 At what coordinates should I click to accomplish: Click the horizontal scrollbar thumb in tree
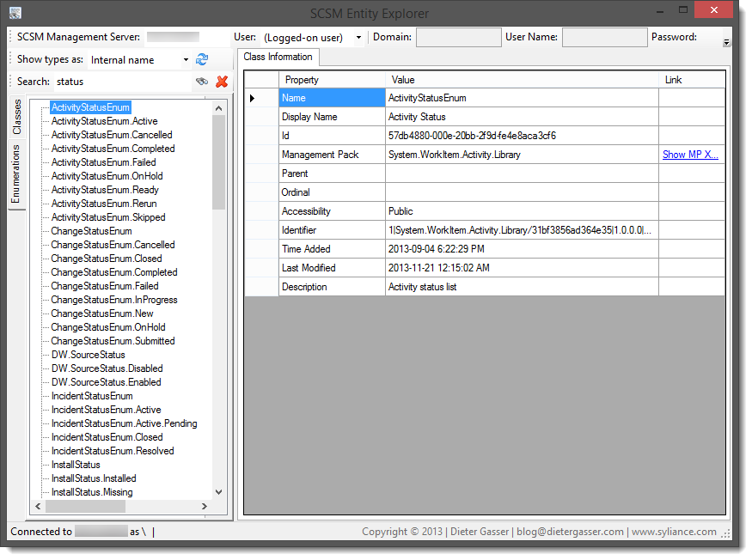[x=85, y=506]
